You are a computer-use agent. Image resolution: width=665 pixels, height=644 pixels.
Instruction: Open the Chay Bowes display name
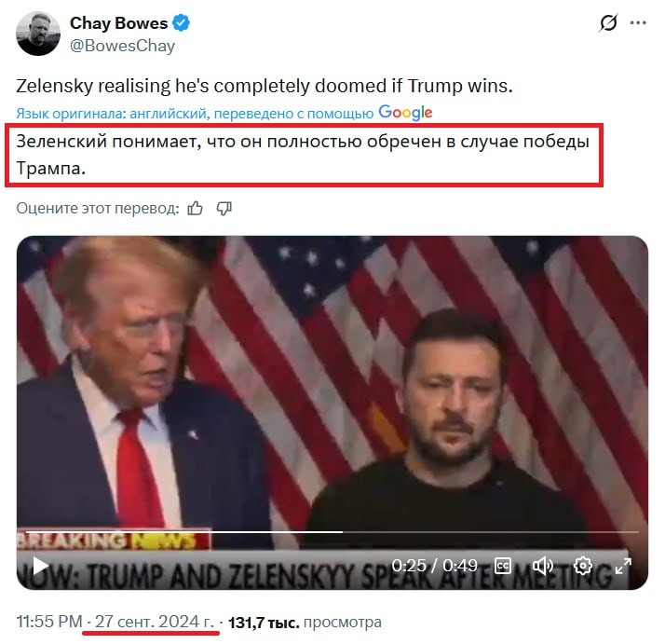119,23
